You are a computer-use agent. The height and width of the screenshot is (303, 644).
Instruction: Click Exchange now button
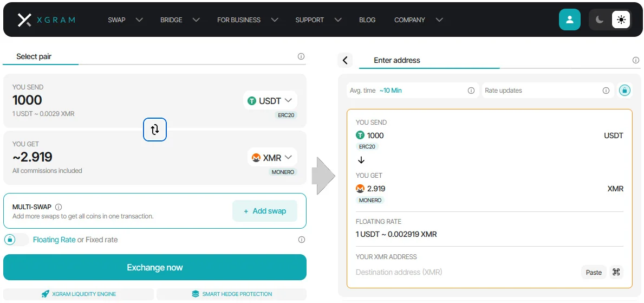155,267
